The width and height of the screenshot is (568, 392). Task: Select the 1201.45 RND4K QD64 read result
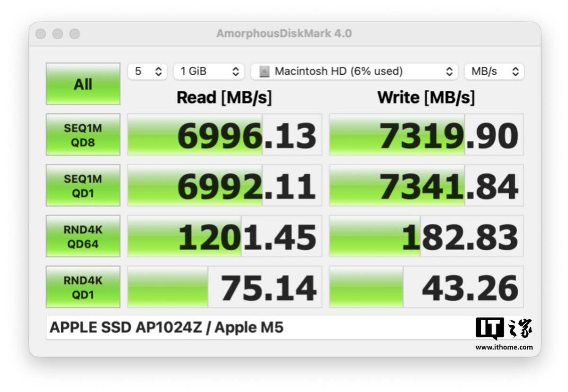[x=225, y=236]
